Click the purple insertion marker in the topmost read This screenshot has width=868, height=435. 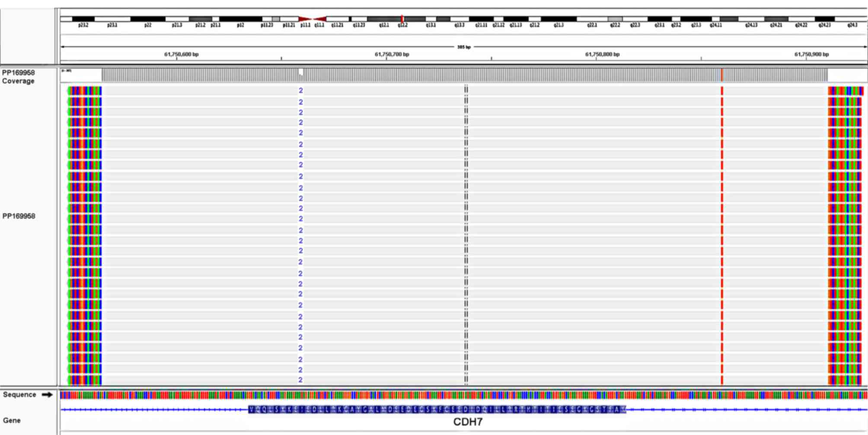[300, 91]
